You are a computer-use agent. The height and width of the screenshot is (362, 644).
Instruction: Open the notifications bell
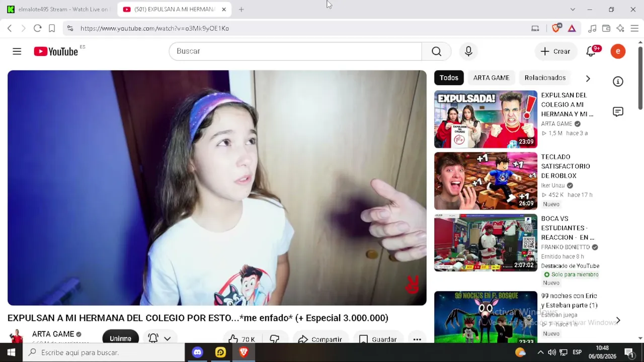(x=591, y=51)
